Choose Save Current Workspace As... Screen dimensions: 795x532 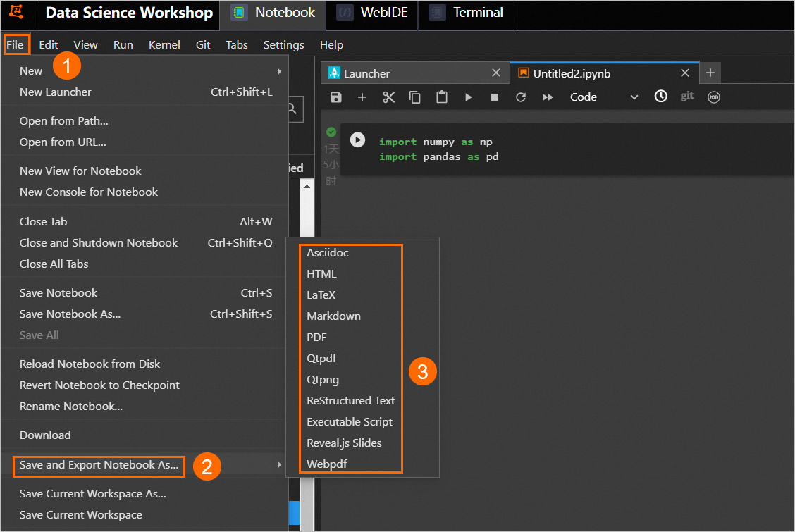(144, 494)
